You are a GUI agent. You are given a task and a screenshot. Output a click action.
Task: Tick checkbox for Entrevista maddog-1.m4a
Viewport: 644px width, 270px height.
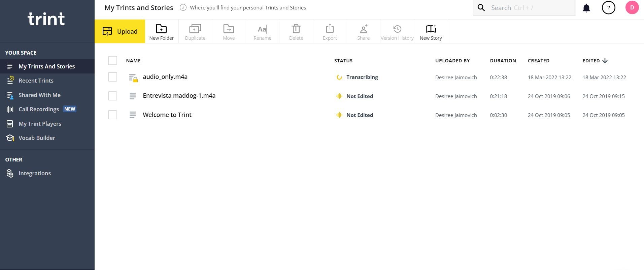click(112, 96)
